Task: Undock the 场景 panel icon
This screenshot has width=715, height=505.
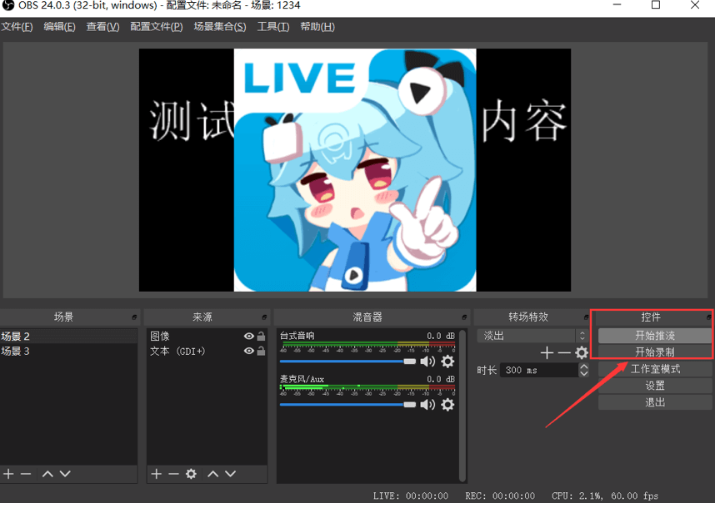Action: [x=134, y=317]
